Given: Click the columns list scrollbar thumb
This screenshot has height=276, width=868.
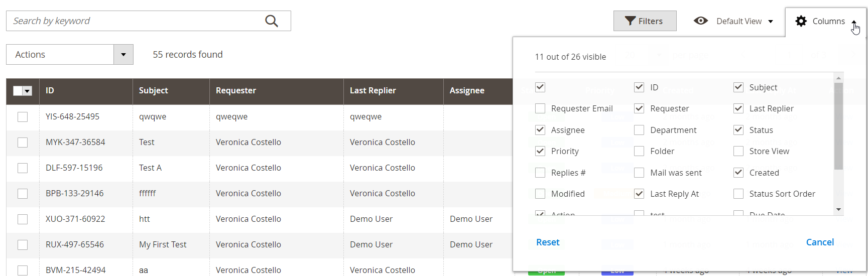Looking at the screenshot, I should point(838,126).
